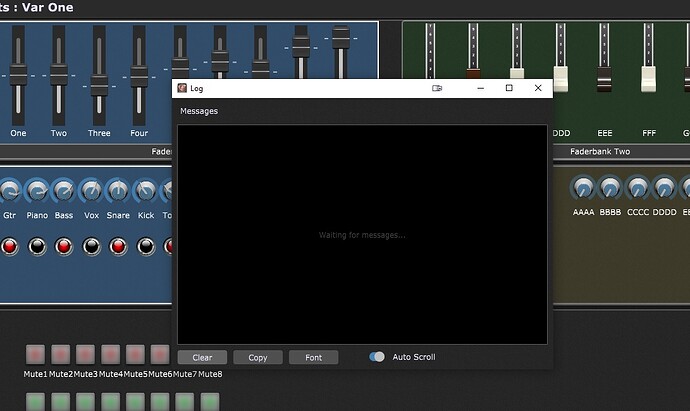Toggle the red LED button under Gtr
Image resolution: width=690 pixels, height=411 pixels.
pos(9,246)
